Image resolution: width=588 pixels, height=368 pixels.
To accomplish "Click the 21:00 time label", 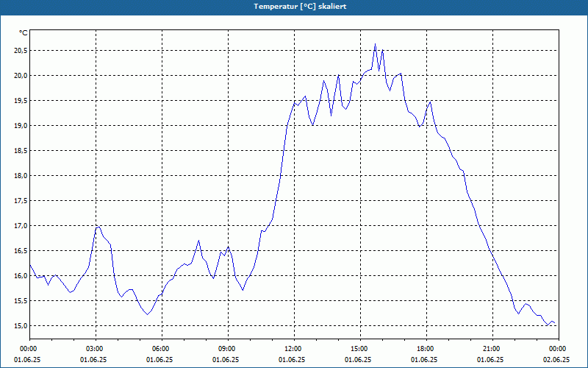I will point(492,349).
